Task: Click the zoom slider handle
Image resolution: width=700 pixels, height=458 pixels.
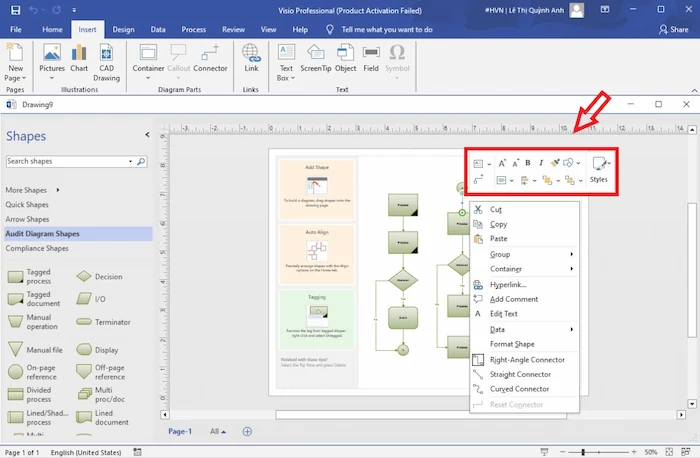Action: tap(583, 452)
